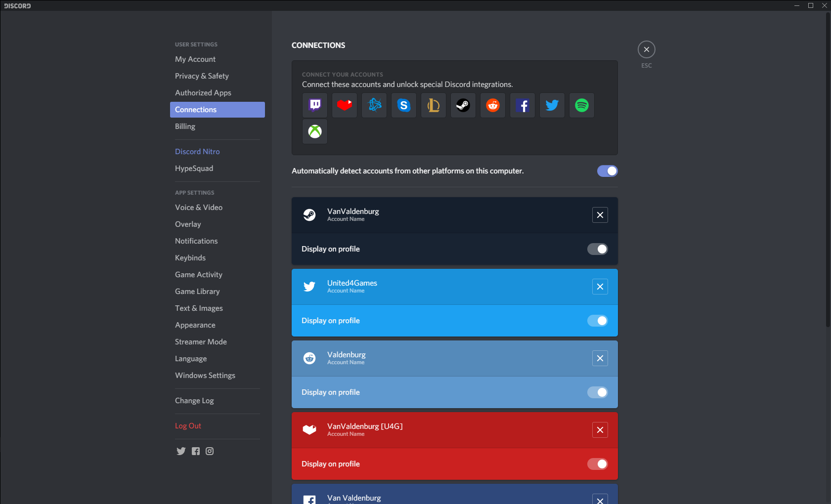Click the window's vertical scrollbar

[x=828, y=169]
